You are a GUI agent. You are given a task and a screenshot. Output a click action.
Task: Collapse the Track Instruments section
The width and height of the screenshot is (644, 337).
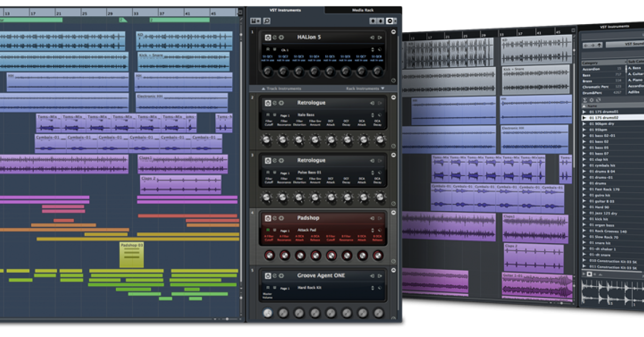pos(282,89)
